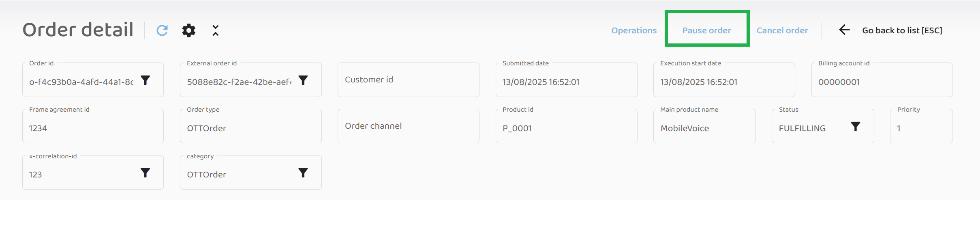Image resolution: width=980 pixels, height=231 pixels.
Task: Open the settings gear icon
Action: pyautogui.click(x=188, y=30)
